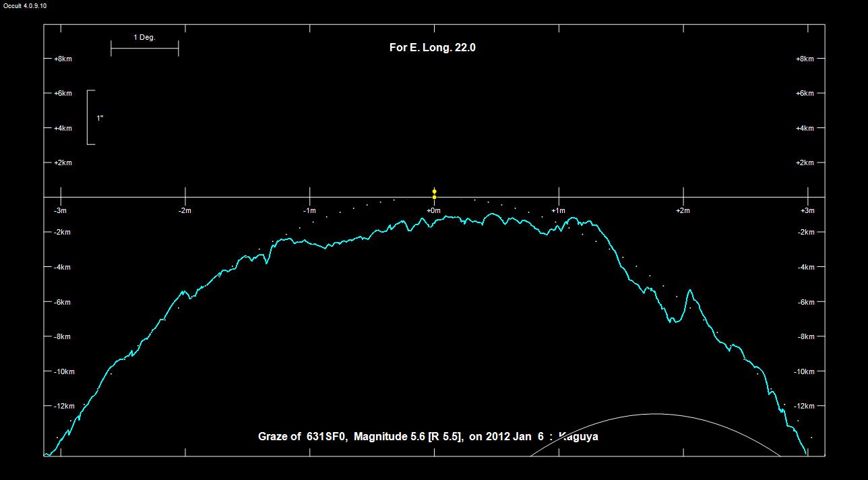Click the '-2m' horizontal axis label

pos(185,211)
